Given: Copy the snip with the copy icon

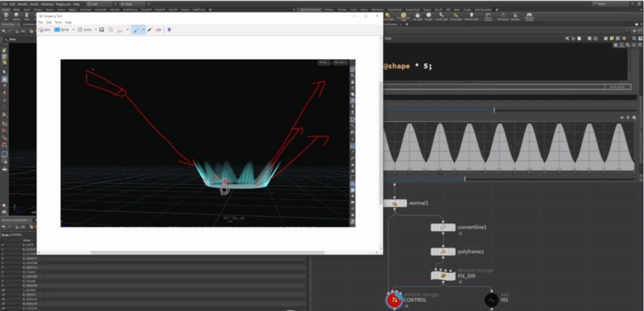Looking at the screenshot, I should 110,29.
